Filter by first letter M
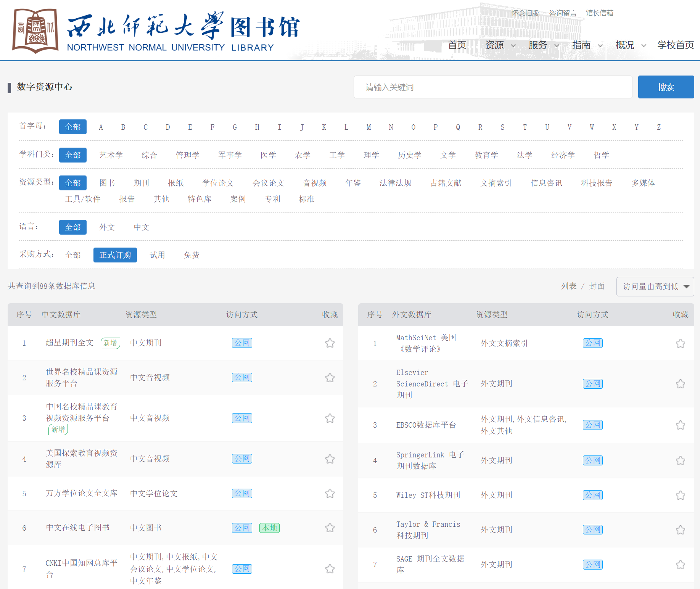Viewport: 700px width, 589px height. (x=369, y=127)
